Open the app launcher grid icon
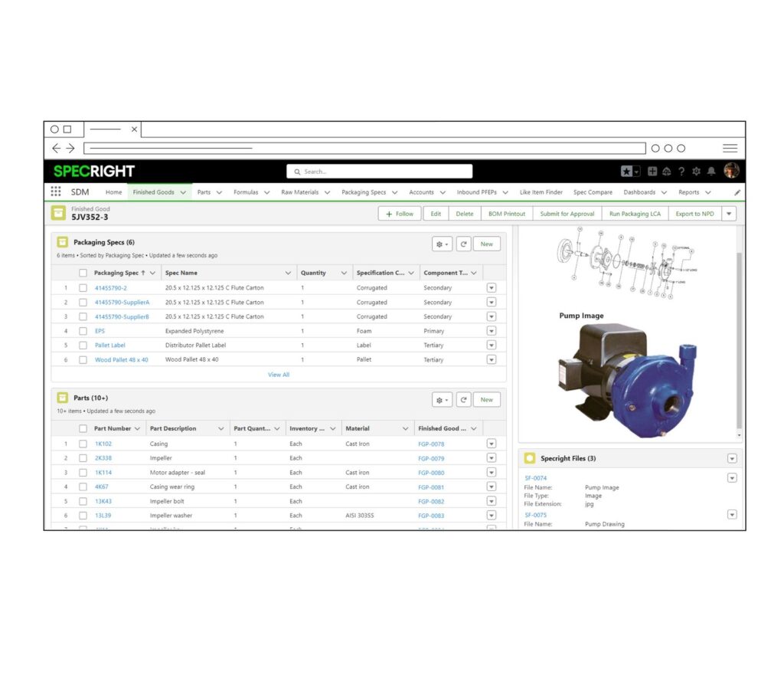 (x=56, y=192)
